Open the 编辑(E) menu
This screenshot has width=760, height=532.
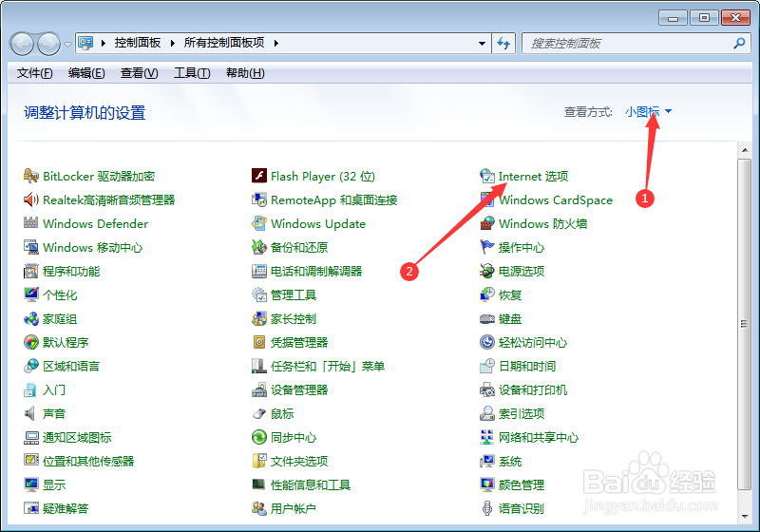click(x=86, y=73)
